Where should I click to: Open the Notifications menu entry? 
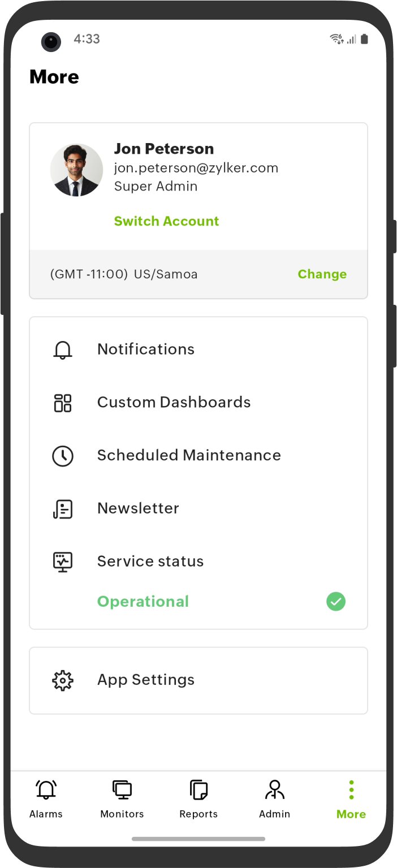point(146,349)
